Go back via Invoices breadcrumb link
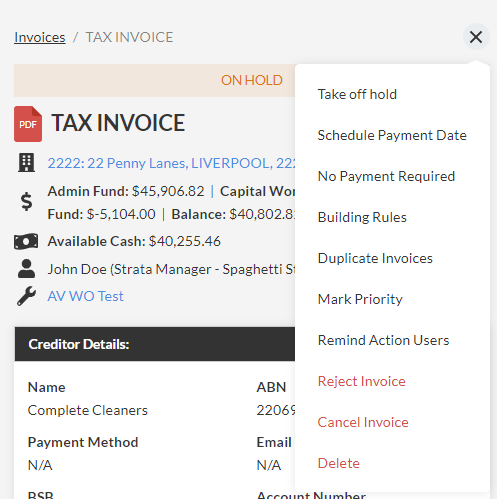 coord(40,37)
